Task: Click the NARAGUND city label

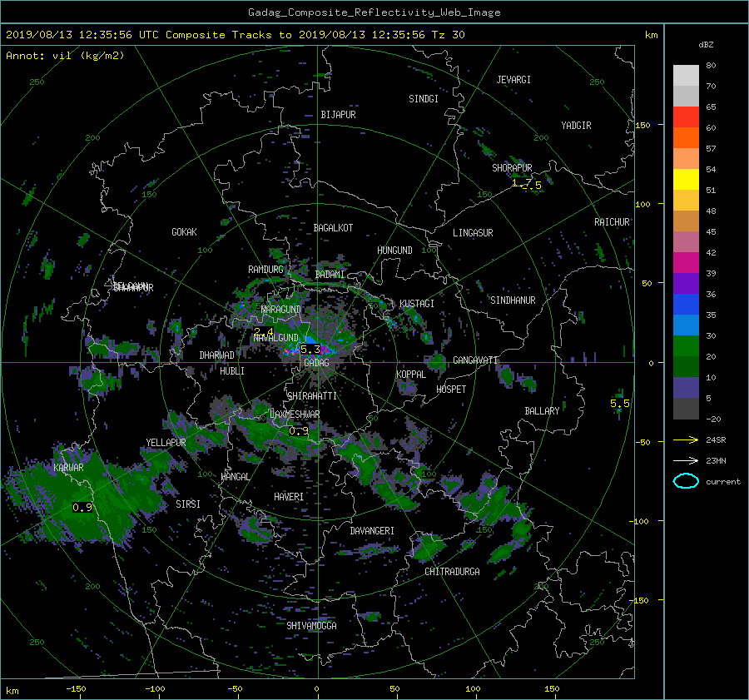Action: point(281,310)
